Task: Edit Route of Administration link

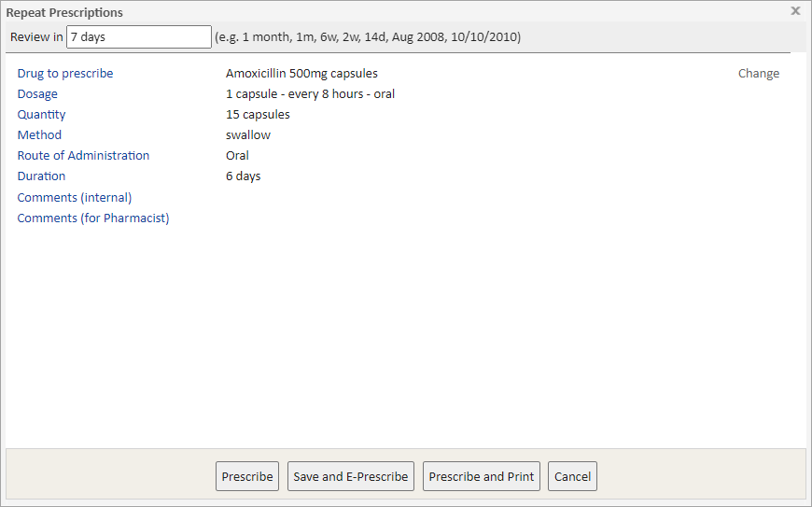Action: (83, 156)
